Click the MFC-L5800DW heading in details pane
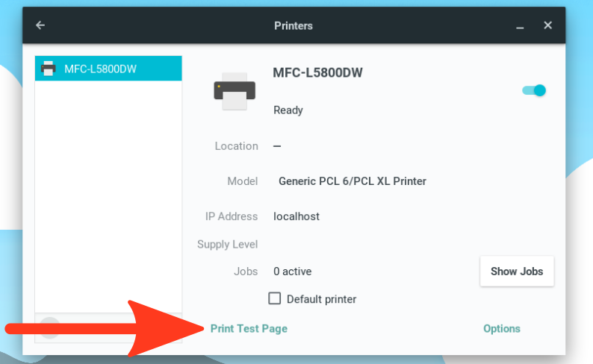The image size is (593, 364). coord(317,72)
